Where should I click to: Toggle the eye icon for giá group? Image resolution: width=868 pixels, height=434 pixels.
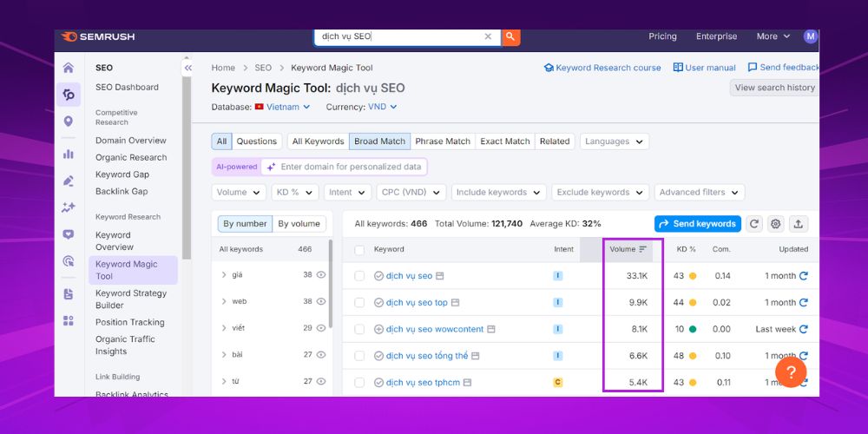pos(321,274)
